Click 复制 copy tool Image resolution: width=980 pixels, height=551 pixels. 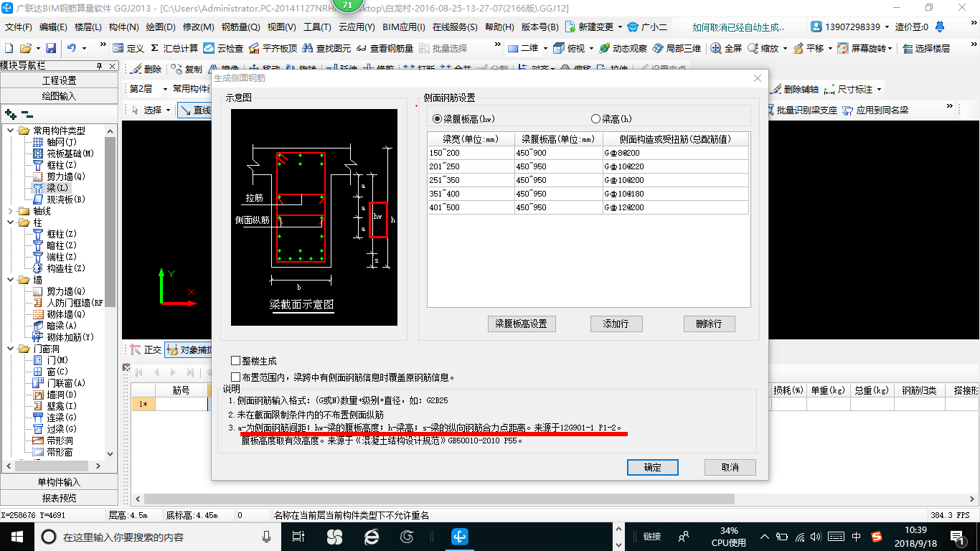187,70
